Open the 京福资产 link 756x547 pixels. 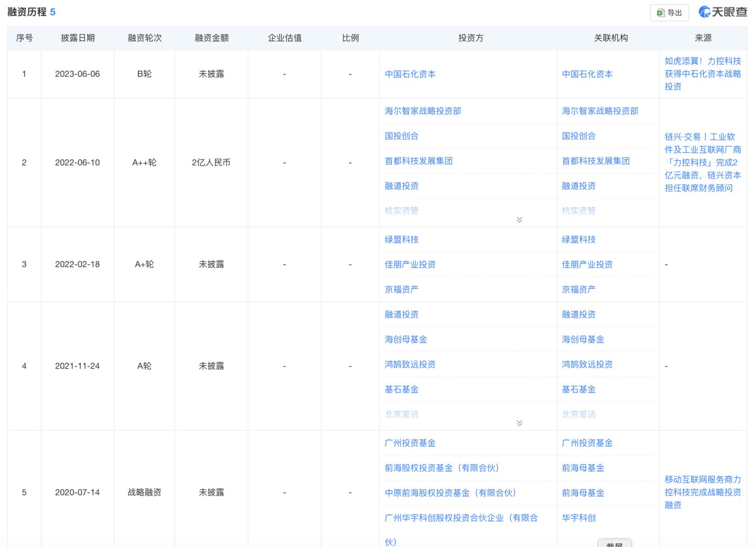click(x=401, y=289)
